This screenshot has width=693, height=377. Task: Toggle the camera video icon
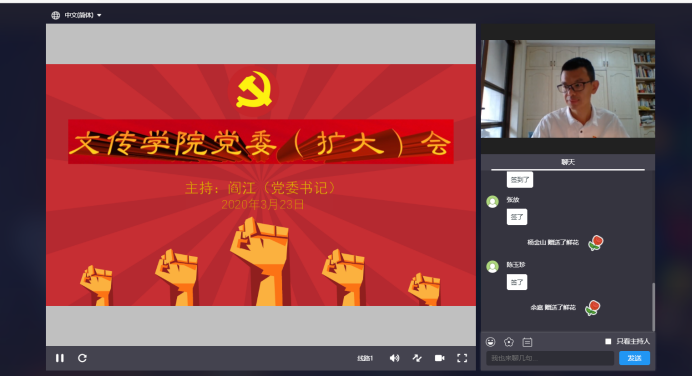click(x=440, y=358)
